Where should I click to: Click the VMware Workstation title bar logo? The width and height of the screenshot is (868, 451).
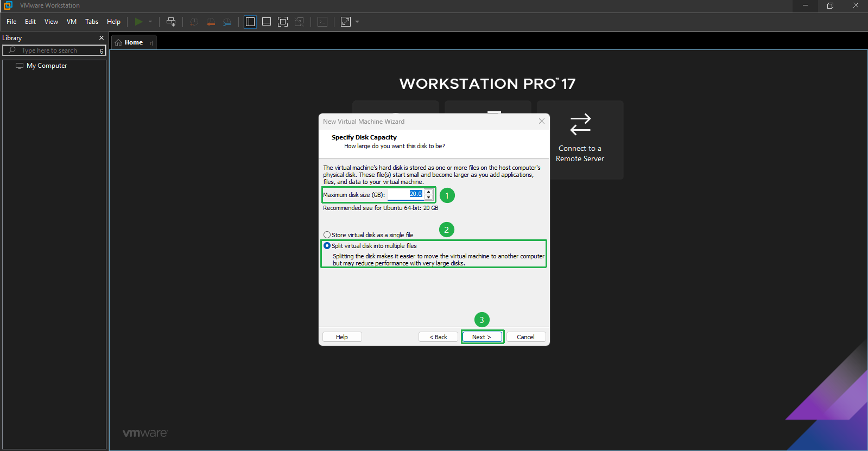click(x=8, y=5)
